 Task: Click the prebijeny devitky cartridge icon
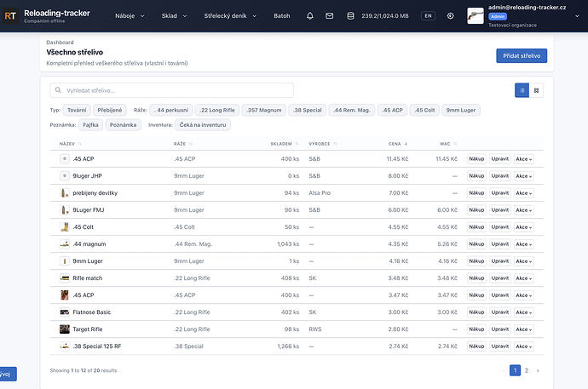click(x=65, y=193)
